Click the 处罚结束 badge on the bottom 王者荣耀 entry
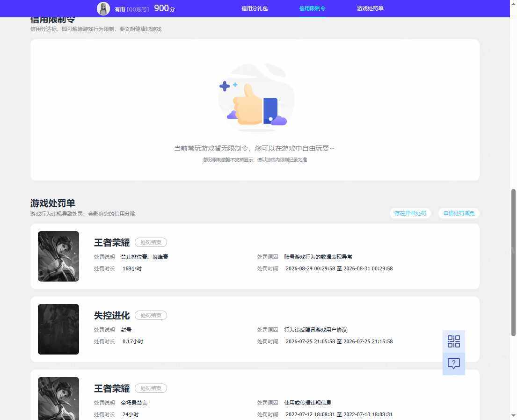Viewport: 517px width, 420px height. click(151, 388)
